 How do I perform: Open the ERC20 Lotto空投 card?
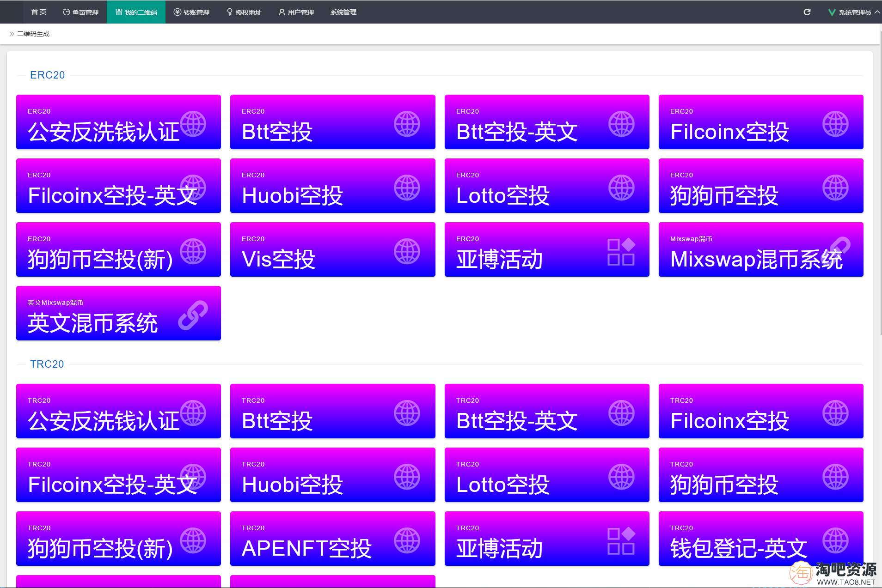click(x=547, y=186)
